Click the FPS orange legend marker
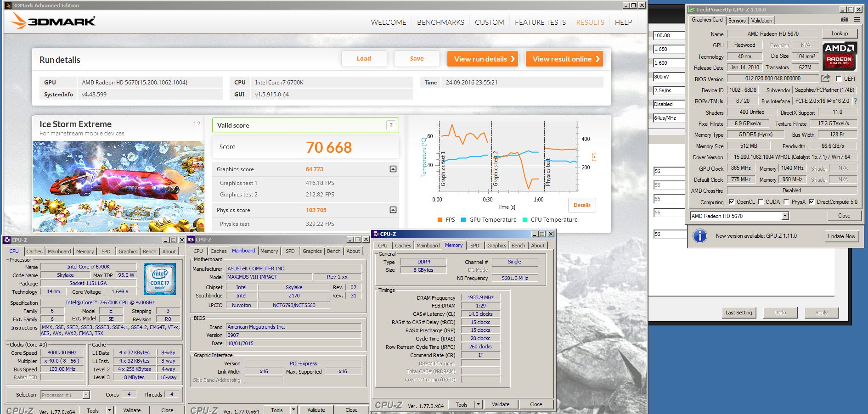This screenshot has width=868, height=414. click(x=440, y=220)
